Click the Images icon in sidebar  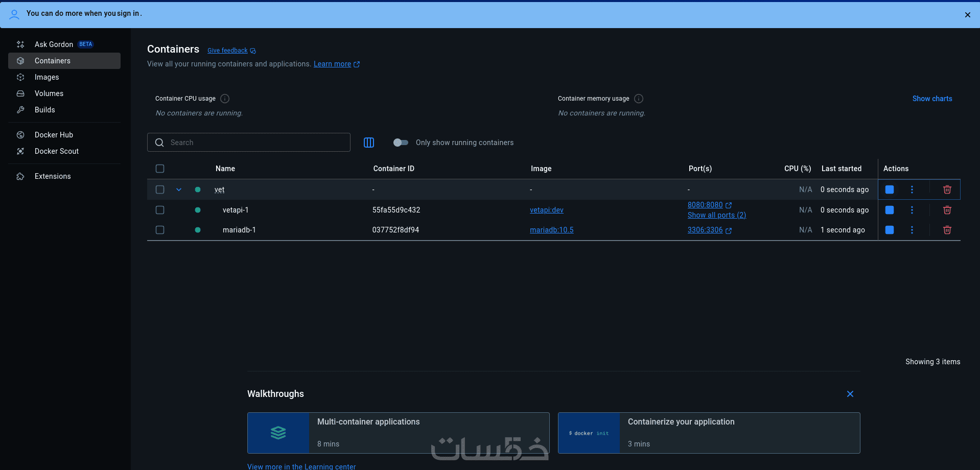[20, 77]
